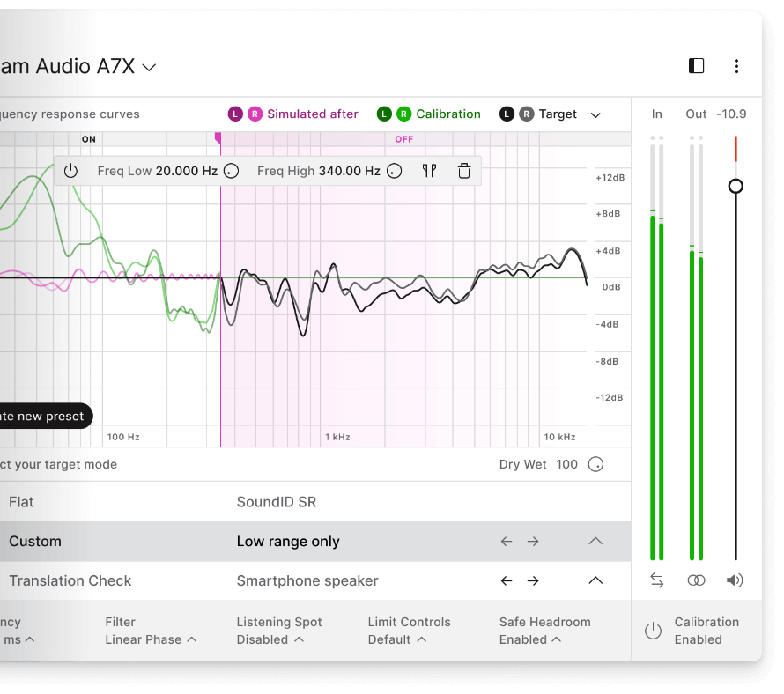
Task: Open the Filter Linear Phase dropdown
Action: click(x=151, y=631)
